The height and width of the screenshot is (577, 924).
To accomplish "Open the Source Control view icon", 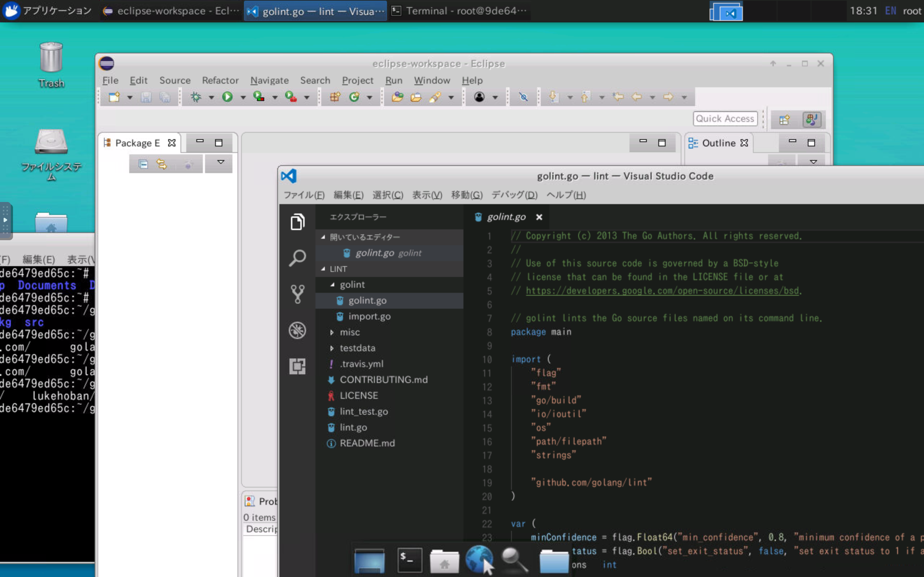I will pos(297,294).
